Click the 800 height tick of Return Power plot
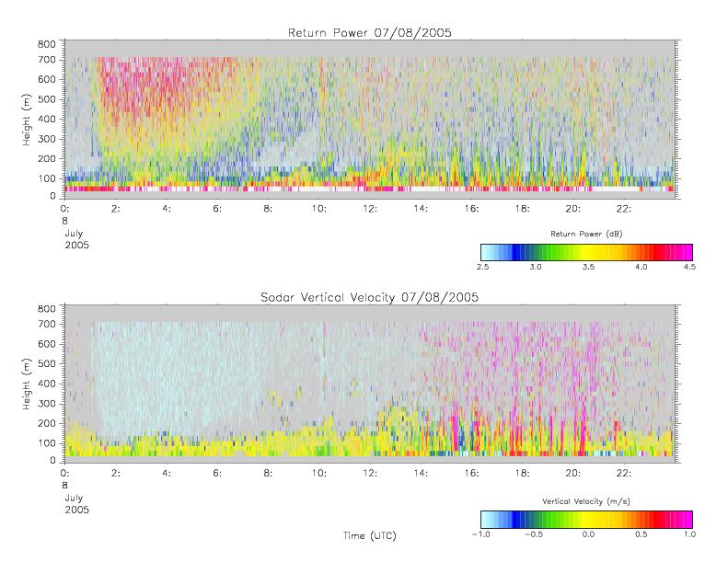This screenshot has height=562, width=728. pos(46,44)
